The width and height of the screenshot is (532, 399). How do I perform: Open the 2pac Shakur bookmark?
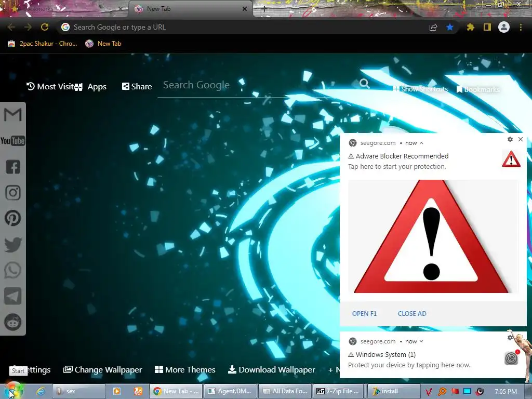pyautogui.click(x=43, y=44)
